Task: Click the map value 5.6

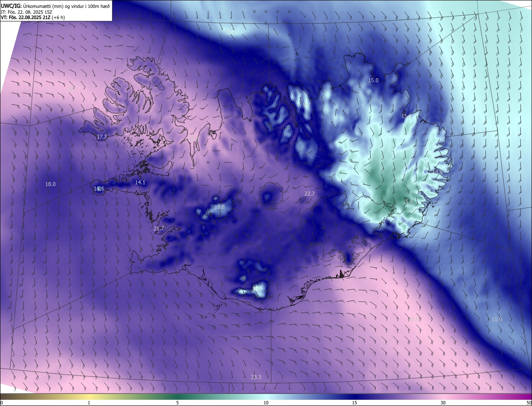Action: click(409, 201)
